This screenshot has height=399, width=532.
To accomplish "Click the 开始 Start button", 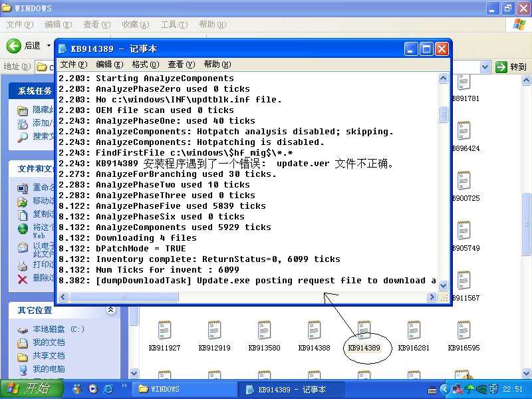I will [x=31, y=389].
